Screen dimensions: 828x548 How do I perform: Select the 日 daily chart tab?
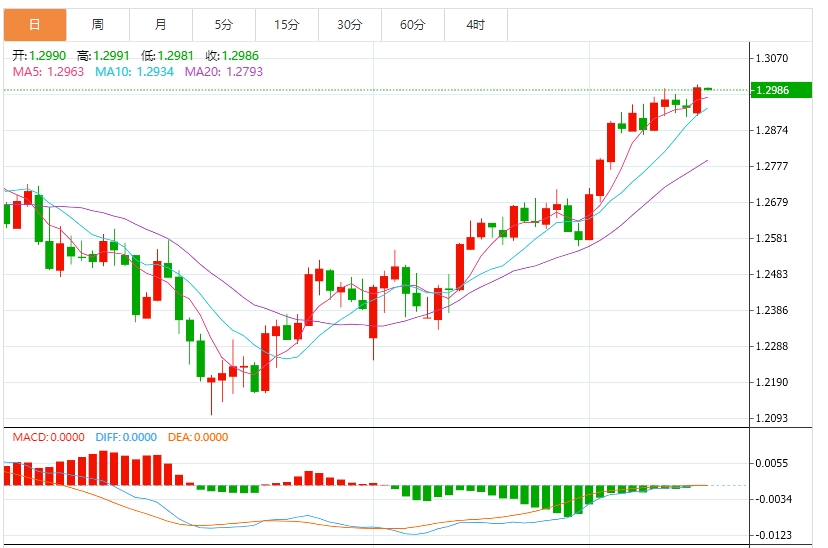[35, 24]
